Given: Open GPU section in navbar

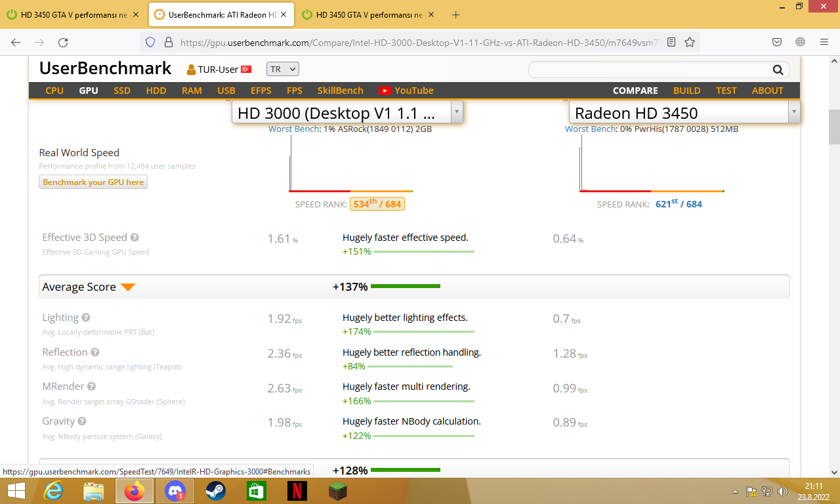Looking at the screenshot, I should [89, 91].
